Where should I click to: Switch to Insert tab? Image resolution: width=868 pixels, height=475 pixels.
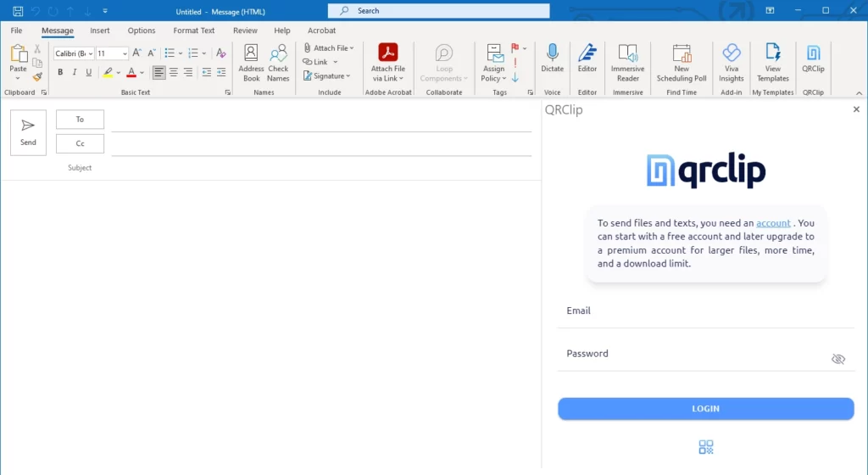100,31
